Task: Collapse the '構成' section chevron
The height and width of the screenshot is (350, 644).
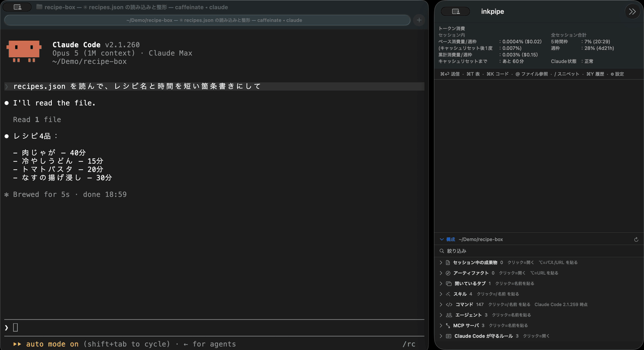Action: (x=442, y=240)
